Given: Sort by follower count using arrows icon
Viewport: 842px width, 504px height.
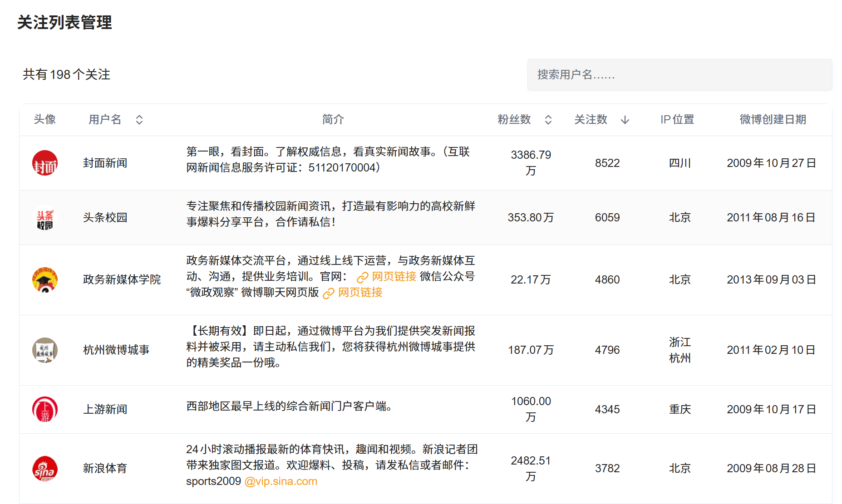Looking at the screenshot, I should (x=548, y=120).
